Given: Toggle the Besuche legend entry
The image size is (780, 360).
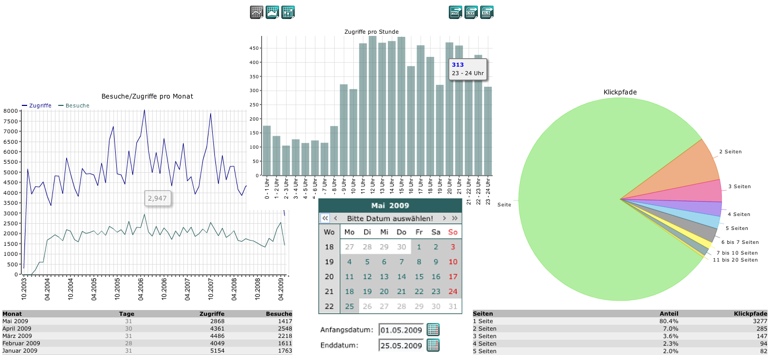Looking at the screenshot, I should 74,106.
